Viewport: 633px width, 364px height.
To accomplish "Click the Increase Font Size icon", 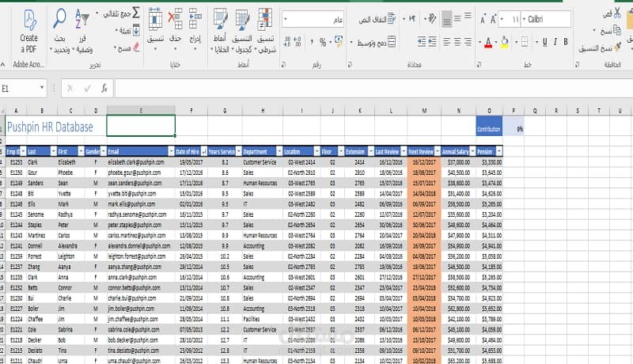I will pyautogui.click(x=493, y=19).
